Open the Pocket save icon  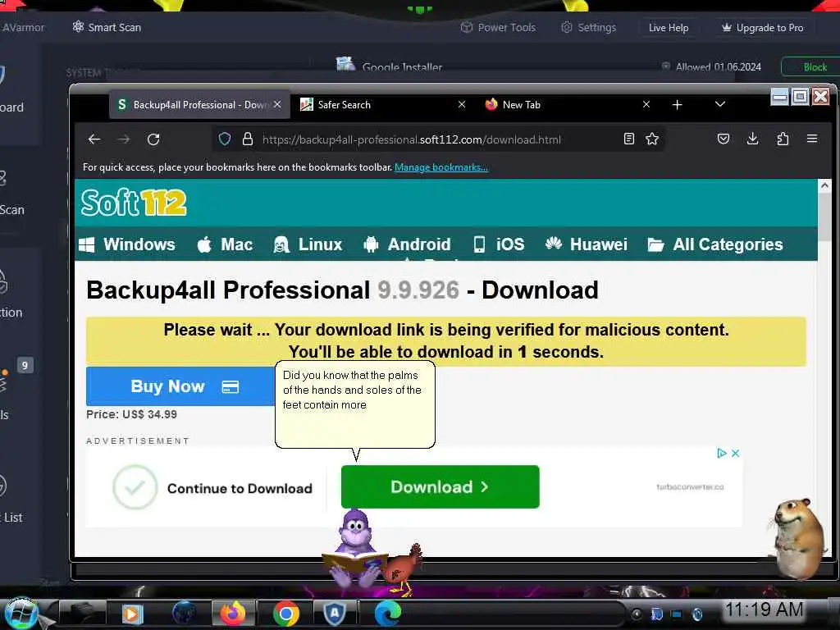coord(724,139)
